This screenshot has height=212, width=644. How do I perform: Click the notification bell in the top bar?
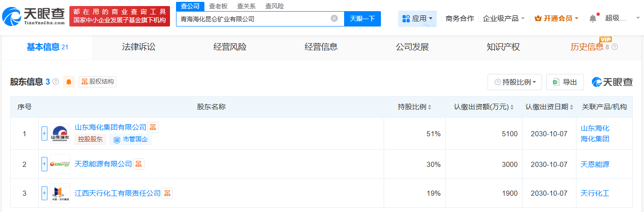coord(592,19)
